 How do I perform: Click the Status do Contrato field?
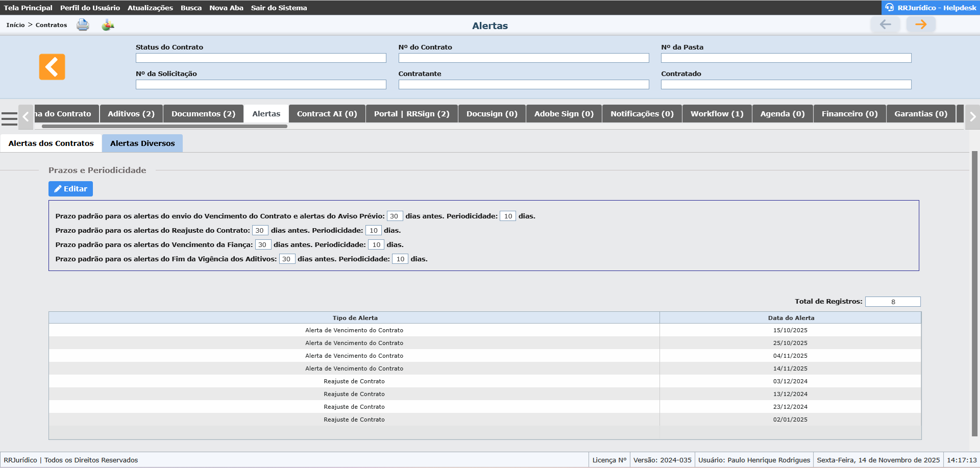click(261, 58)
